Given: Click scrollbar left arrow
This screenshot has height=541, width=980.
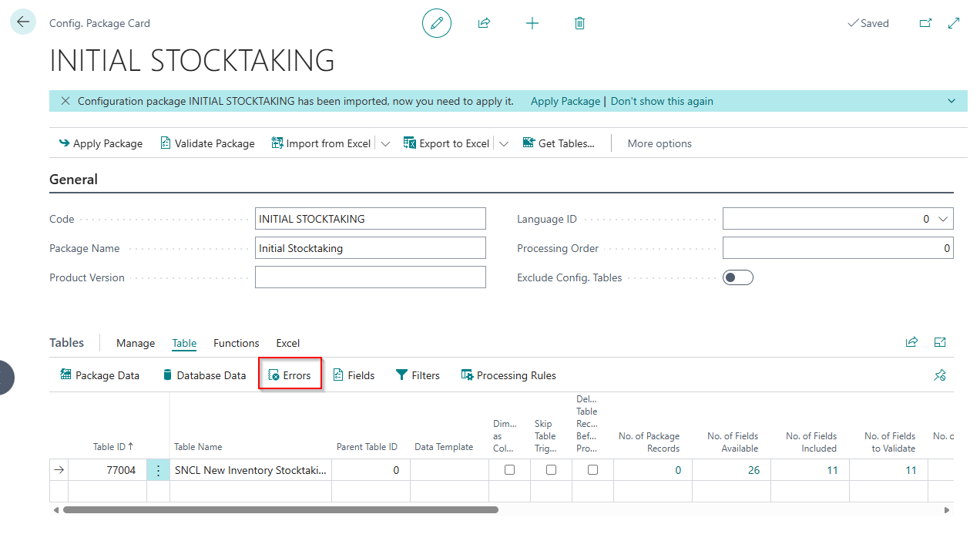Looking at the screenshot, I should point(55,509).
